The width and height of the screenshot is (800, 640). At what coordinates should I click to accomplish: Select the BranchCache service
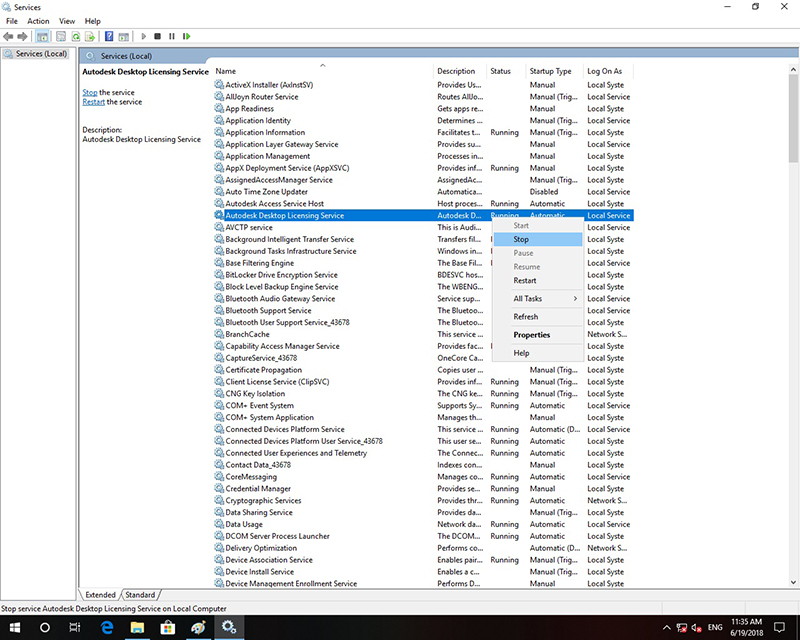[423, 334]
